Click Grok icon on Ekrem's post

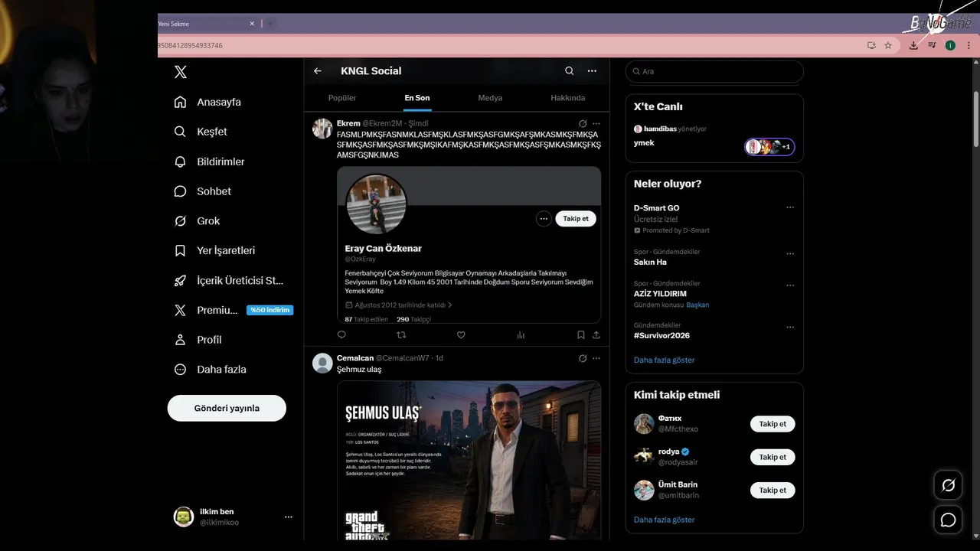[583, 123]
